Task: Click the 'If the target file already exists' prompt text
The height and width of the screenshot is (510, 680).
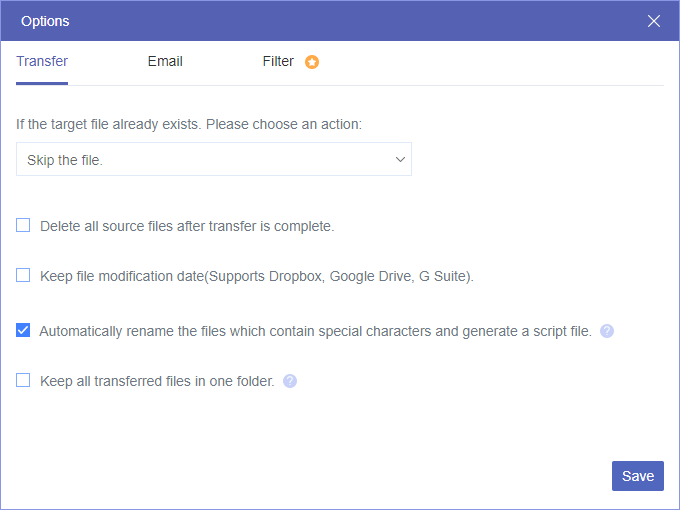Action: pos(189,125)
